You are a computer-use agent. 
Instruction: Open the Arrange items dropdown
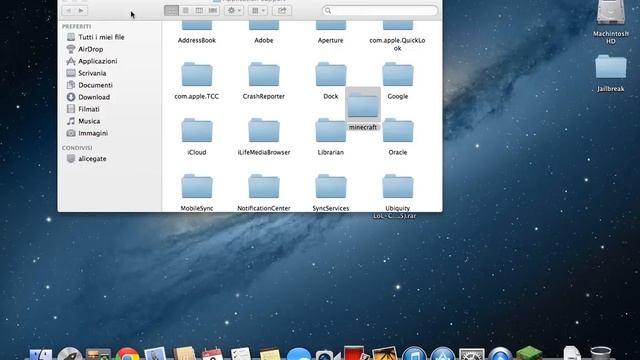coord(258,11)
